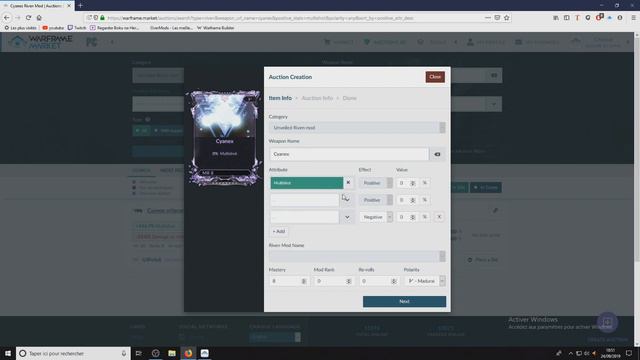Adjust the Mastery stepper
The height and width of the screenshot is (360, 640).
[304, 281]
